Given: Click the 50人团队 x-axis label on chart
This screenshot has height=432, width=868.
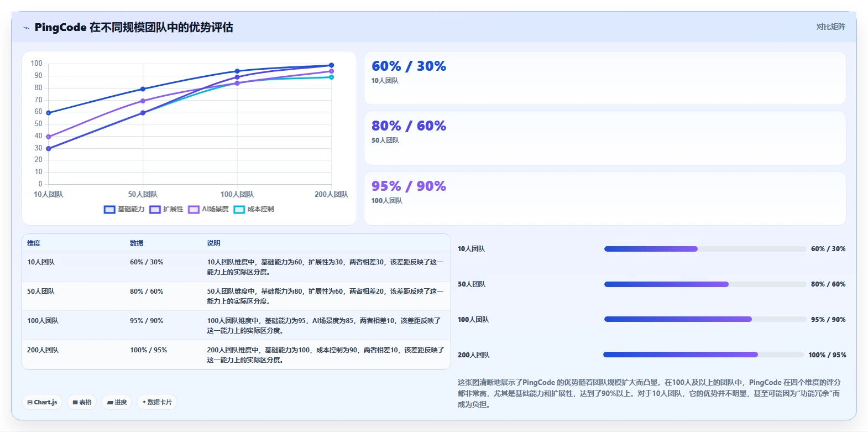Looking at the screenshot, I should [x=143, y=194].
